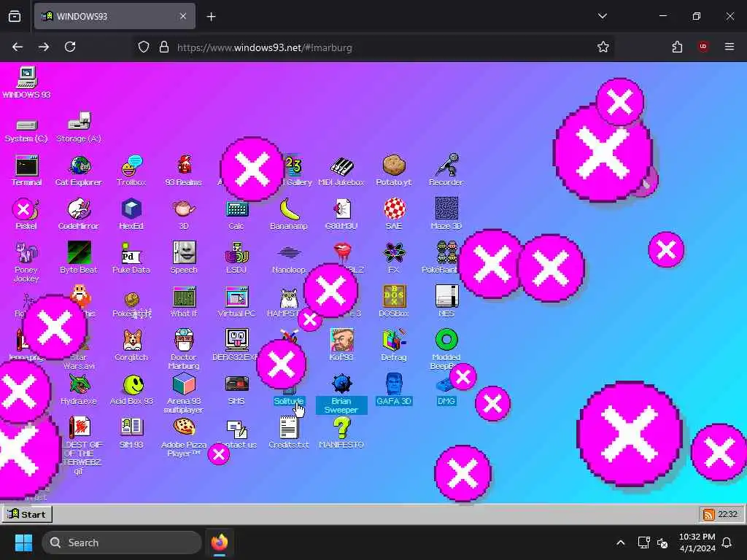This screenshot has height=560, width=747.
Task: Open the FX atom icon
Action: [x=394, y=253]
